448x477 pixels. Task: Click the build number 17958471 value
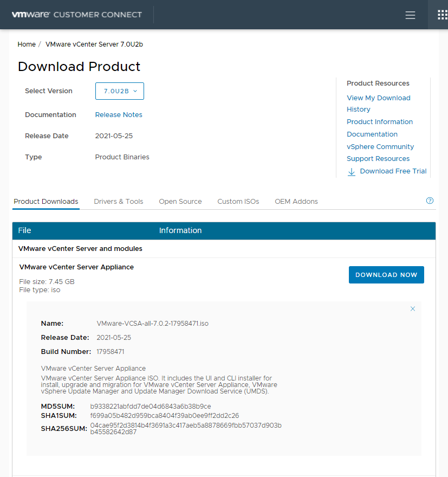(111, 352)
